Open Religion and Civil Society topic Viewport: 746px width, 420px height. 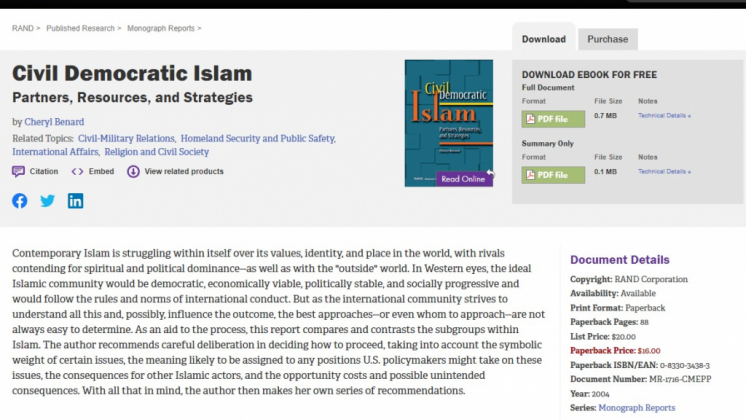tap(157, 152)
